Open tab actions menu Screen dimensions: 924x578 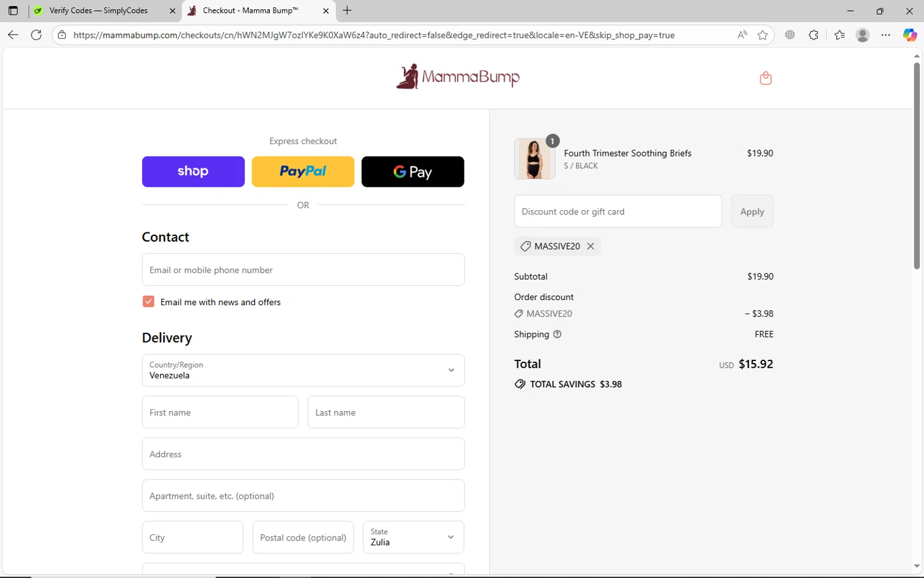[x=13, y=10]
